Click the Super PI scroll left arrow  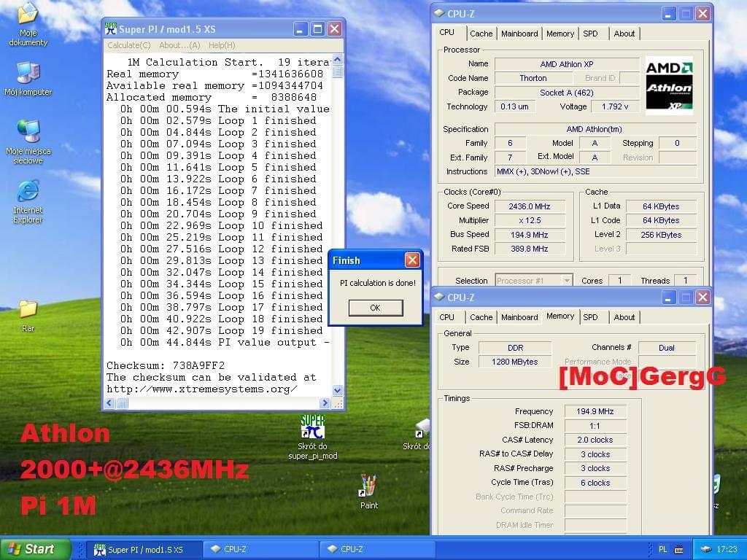point(109,402)
